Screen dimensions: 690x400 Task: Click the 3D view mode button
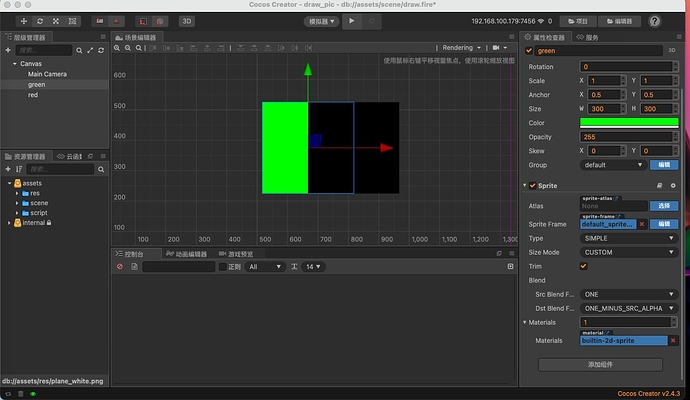(187, 21)
